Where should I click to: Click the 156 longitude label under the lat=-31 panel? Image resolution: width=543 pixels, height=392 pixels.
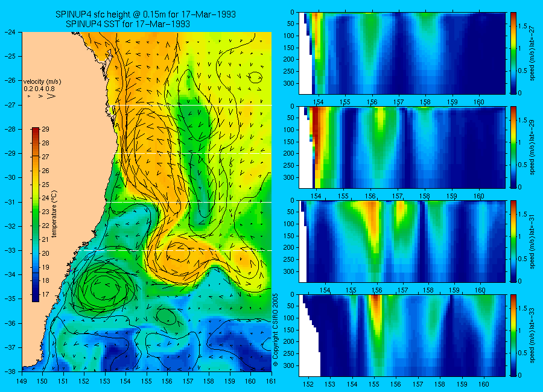376,290
